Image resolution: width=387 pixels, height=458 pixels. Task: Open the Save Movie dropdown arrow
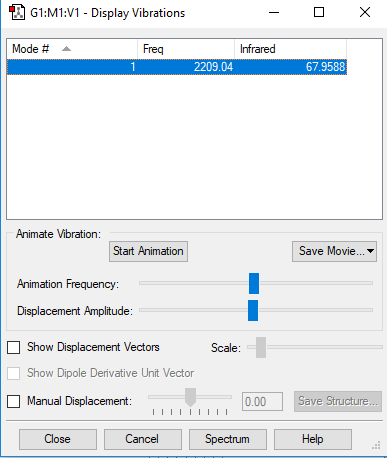[x=370, y=251]
